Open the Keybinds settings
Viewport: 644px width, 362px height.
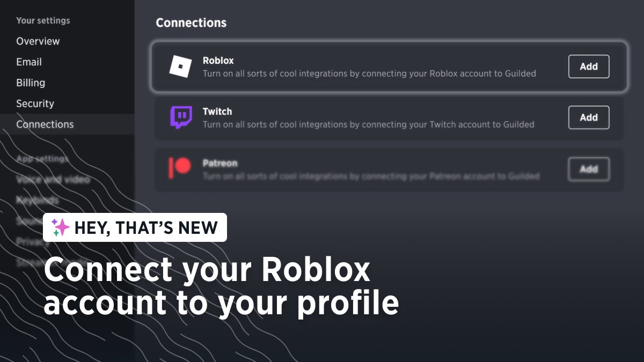tap(37, 201)
